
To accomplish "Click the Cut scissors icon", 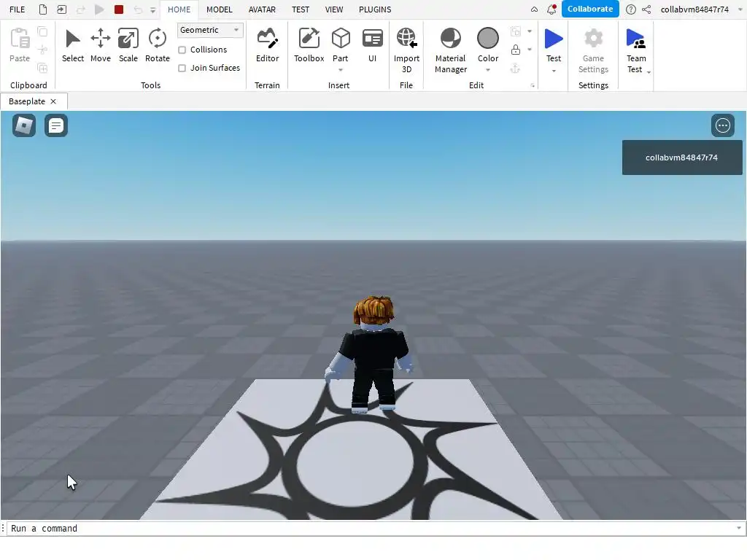I will coord(42,50).
